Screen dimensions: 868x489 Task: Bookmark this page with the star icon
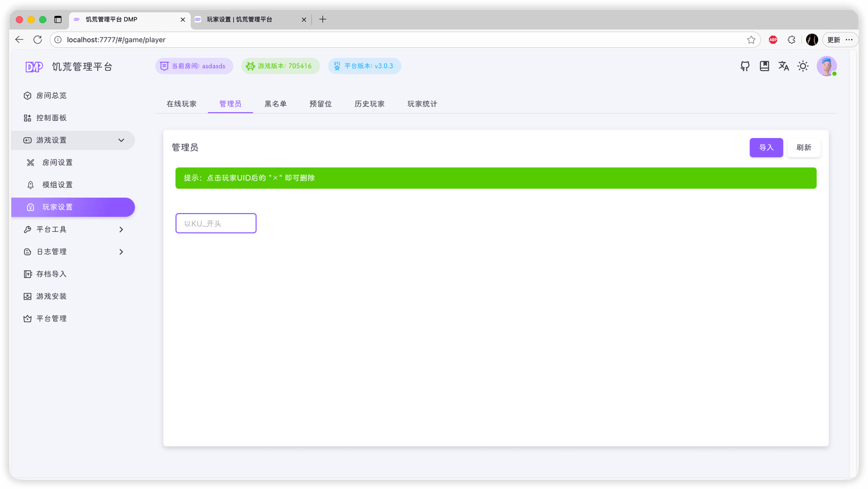click(x=751, y=40)
